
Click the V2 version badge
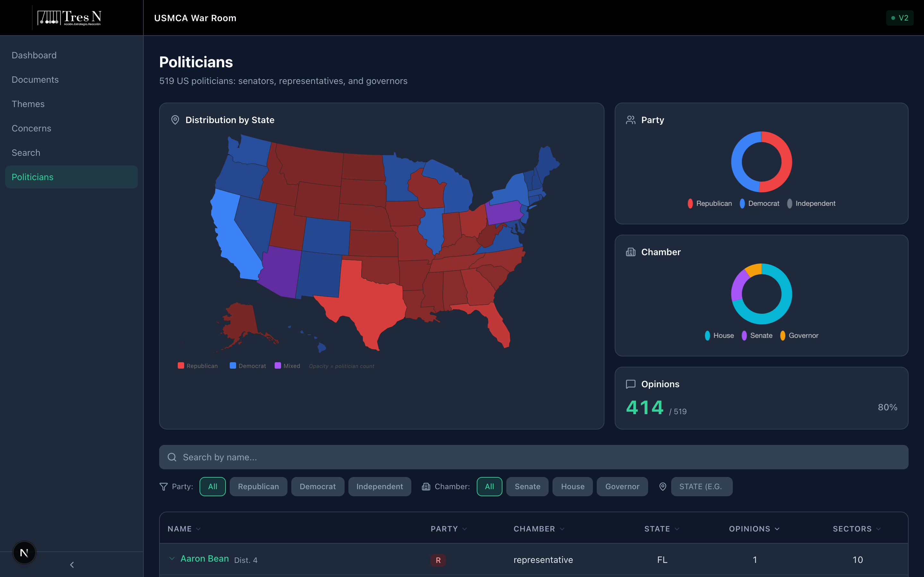coord(899,18)
